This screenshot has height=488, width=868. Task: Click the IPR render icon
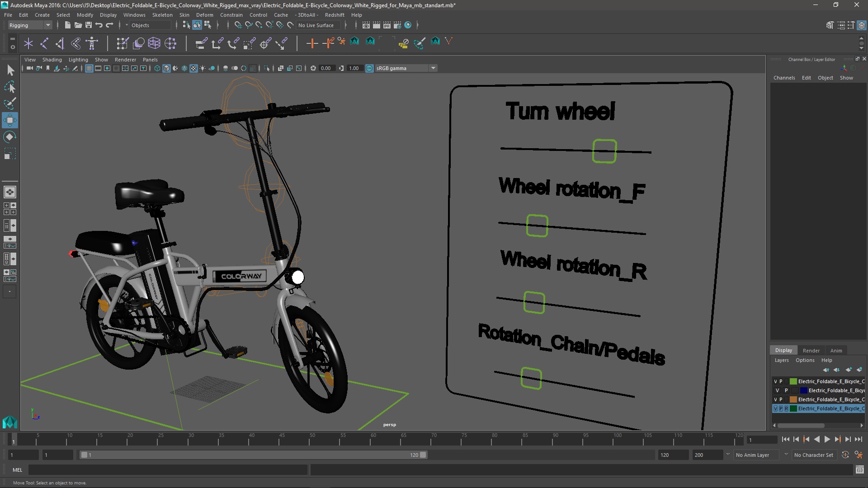[387, 25]
